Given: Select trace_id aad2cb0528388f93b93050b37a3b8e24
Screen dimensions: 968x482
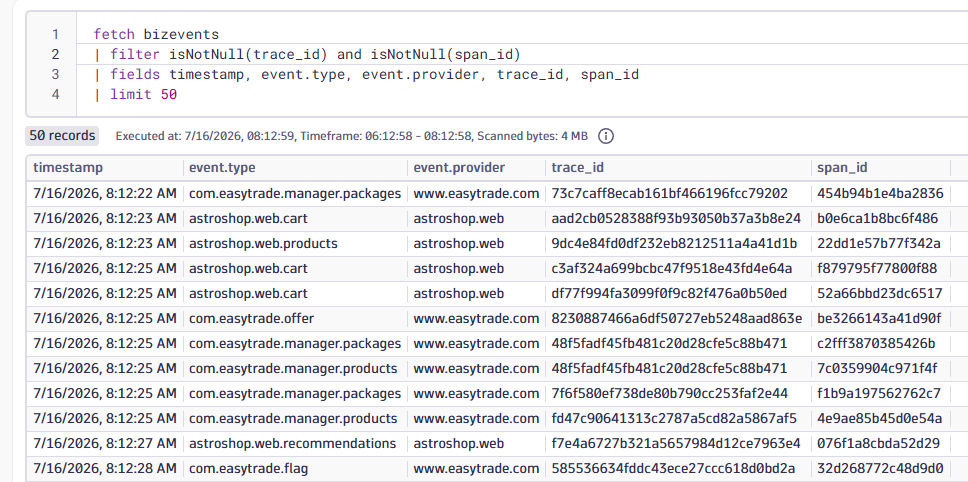Looking at the screenshot, I should click(677, 218).
